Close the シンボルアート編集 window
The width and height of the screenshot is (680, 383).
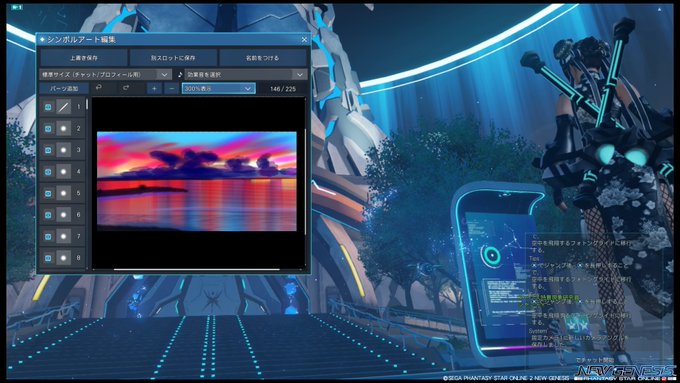[x=304, y=39]
